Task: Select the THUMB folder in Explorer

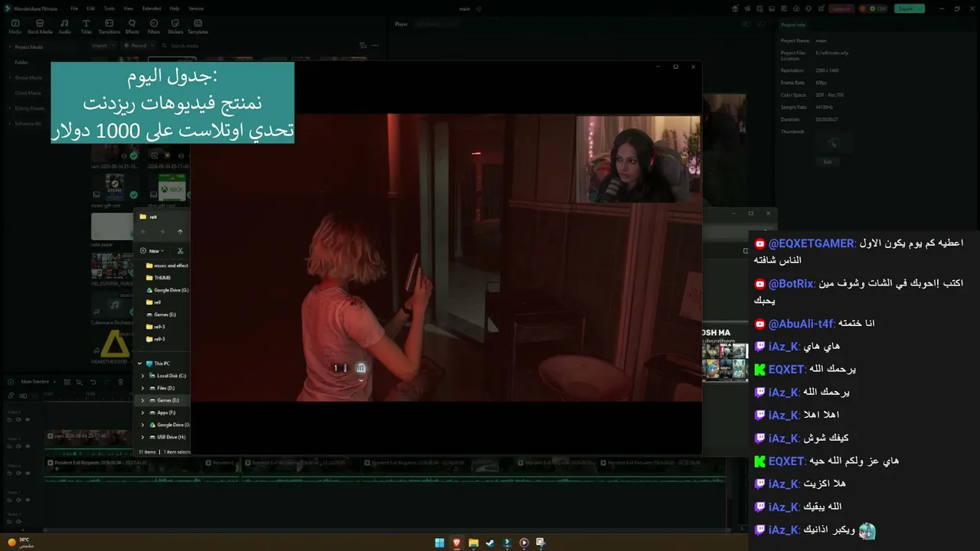Action: coord(158,278)
